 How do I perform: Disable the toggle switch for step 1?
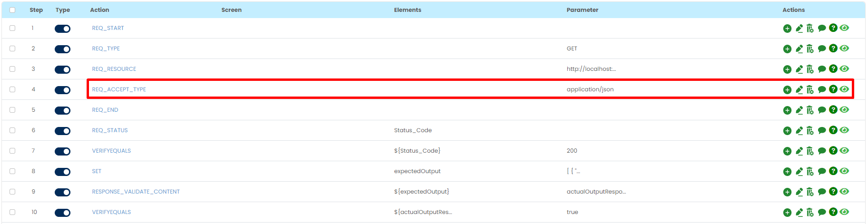click(x=62, y=29)
